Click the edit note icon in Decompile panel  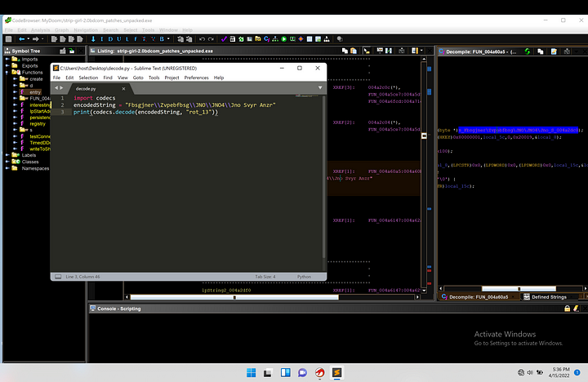tap(554, 51)
